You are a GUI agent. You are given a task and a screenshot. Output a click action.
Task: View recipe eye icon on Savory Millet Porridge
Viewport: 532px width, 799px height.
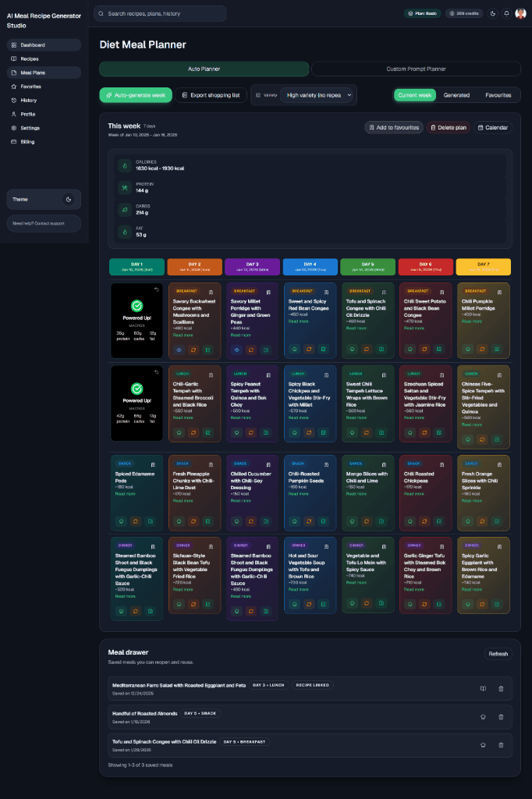pos(236,350)
